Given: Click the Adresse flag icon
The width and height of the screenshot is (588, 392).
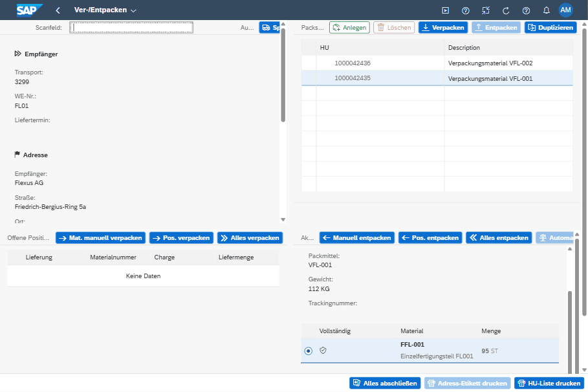Looking at the screenshot, I should tap(17, 155).
